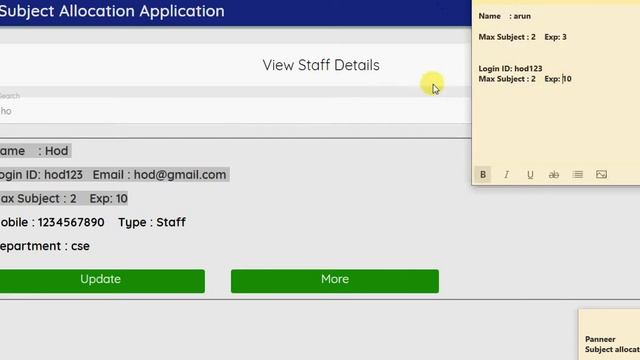Click 'Exp: 3' in sticky note
Screen dimensions: 640x360
pyautogui.click(x=556, y=37)
